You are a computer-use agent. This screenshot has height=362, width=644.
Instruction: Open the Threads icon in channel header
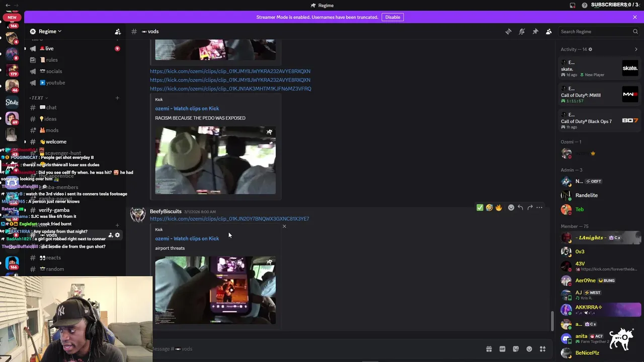(508, 32)
